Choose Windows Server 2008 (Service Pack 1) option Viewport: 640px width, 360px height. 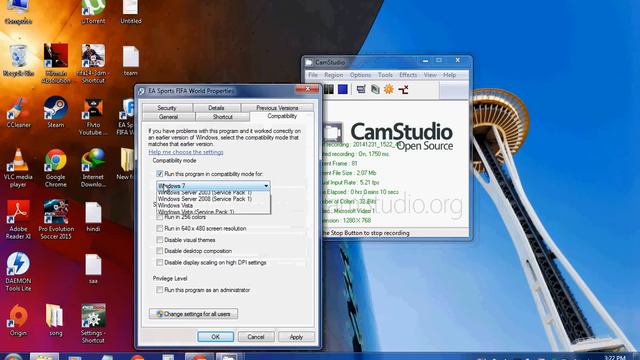213,199
